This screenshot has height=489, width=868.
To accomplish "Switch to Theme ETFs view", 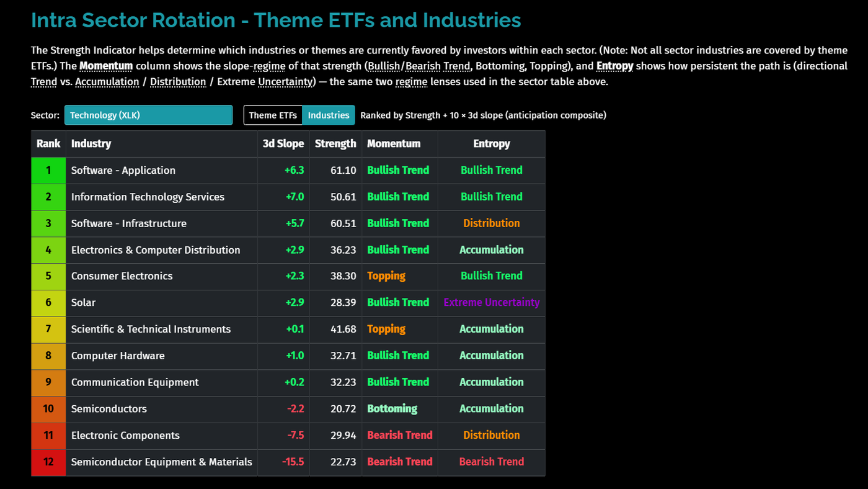I will click(x=273, y=115).
